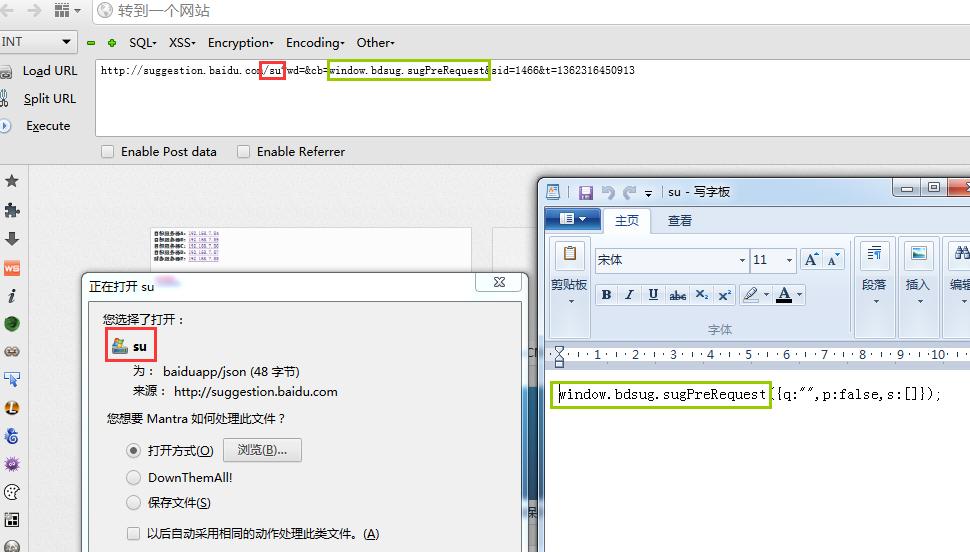Open the Other dropdown menu
The image size is (970, 552).
pos(375,43)
